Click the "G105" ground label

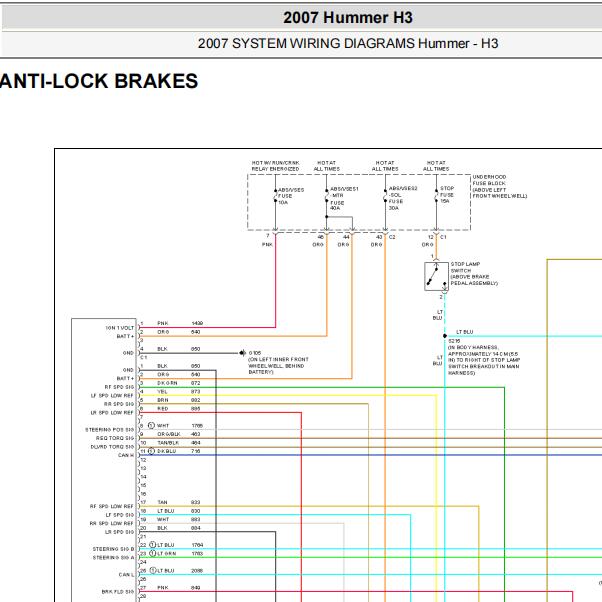tap(255, 353)
